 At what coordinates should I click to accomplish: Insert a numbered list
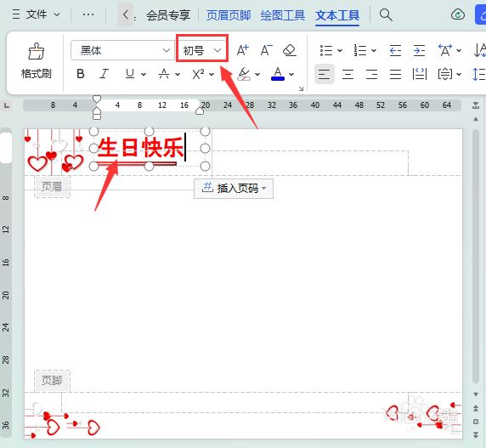(x=360, y=50)
